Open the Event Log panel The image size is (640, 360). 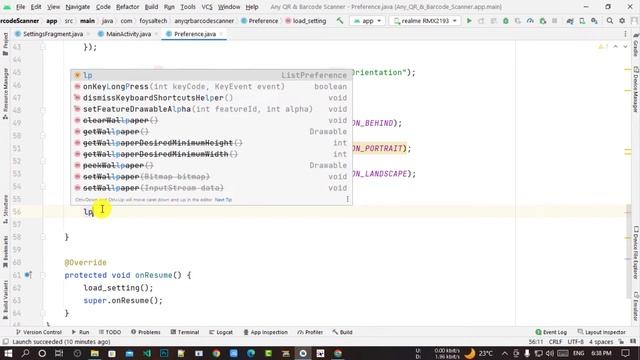click(551, 332)
